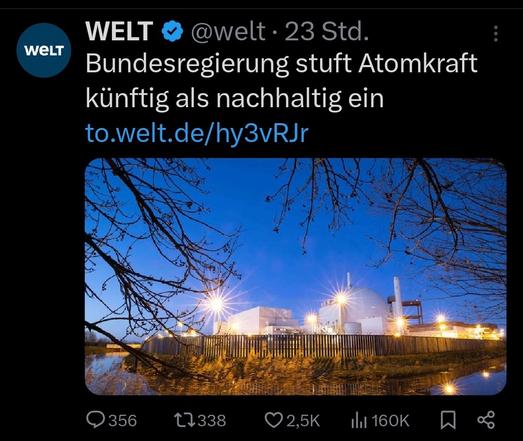Click the share icon
Screen dimensions: 523x441
486,420
